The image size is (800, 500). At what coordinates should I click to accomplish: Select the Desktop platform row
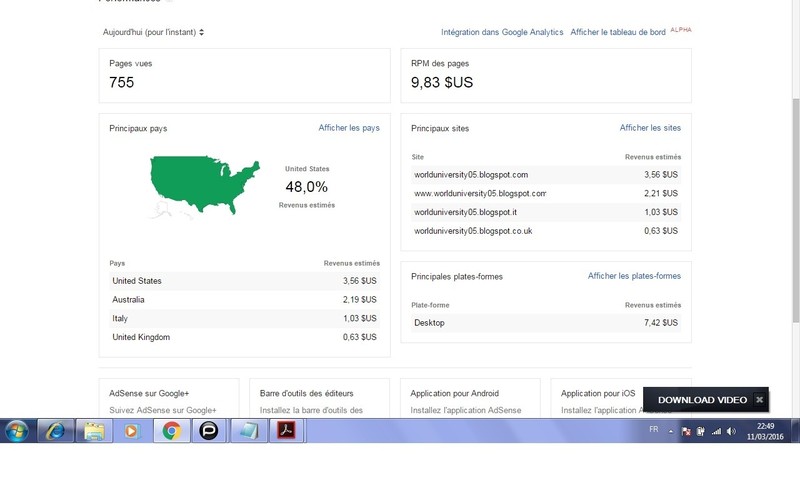click(546, 323)
